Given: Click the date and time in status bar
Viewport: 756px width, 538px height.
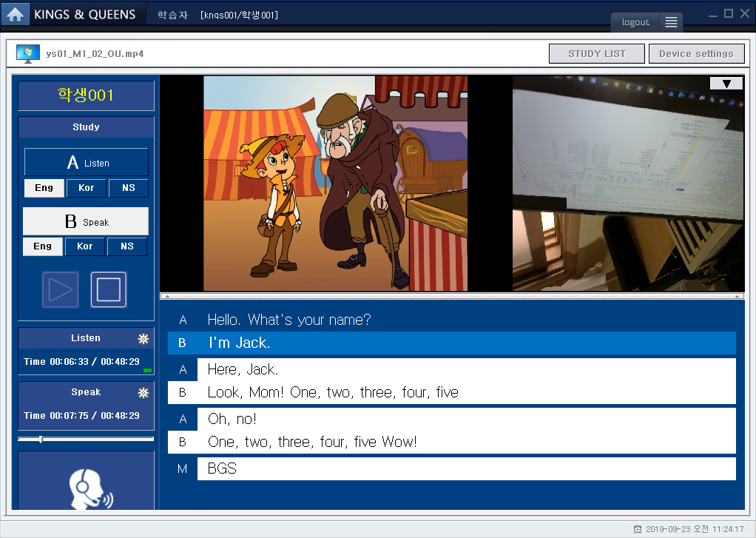Looking at the screenshot, I should [695, 529].
